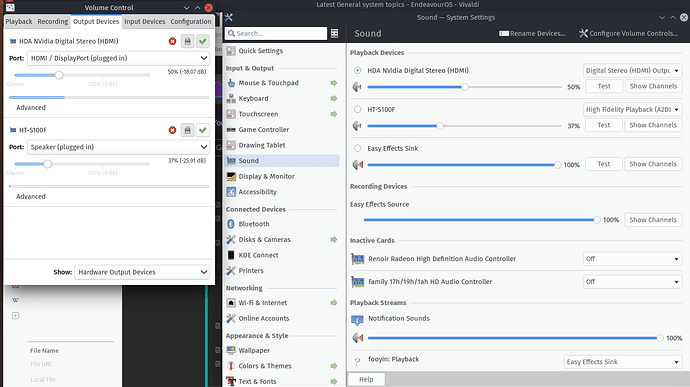The width and height of the screenshot is (690, 387).
Task: Click Test button for HT-S100F
Action: click(604, 125)
